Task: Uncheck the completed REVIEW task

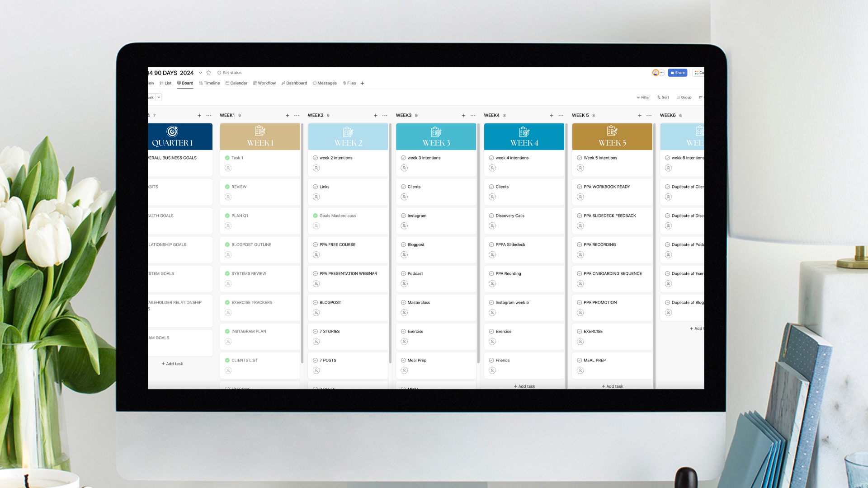Action: 227,187
